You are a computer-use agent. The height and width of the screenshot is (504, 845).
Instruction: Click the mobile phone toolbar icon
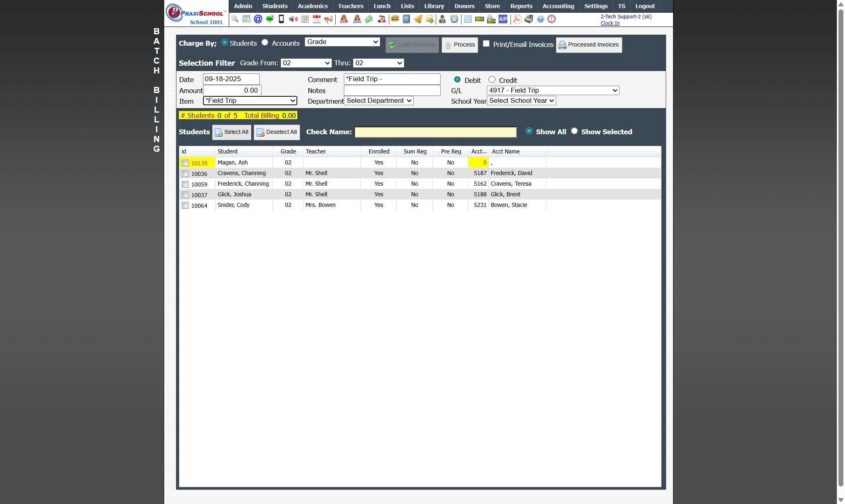pyautogui.click(x=281, y=19)
